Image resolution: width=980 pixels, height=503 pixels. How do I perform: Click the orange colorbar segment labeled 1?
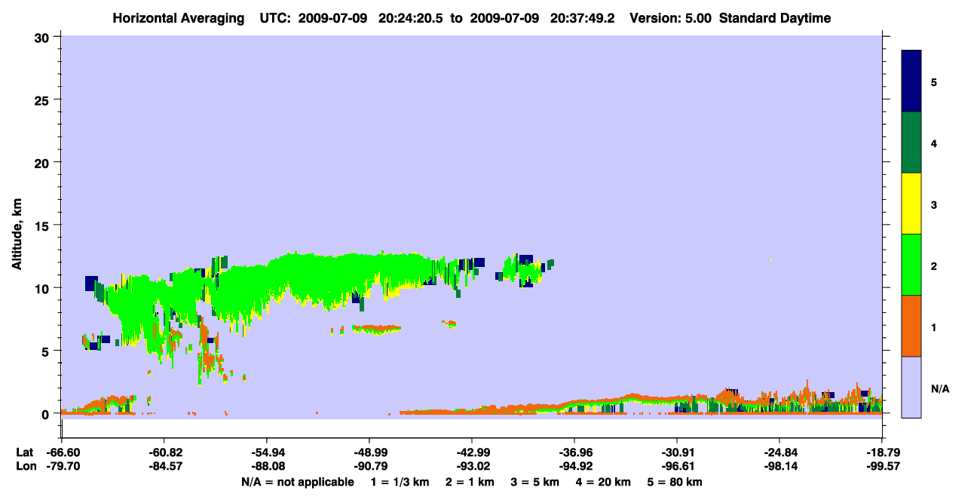coord(911,326)
